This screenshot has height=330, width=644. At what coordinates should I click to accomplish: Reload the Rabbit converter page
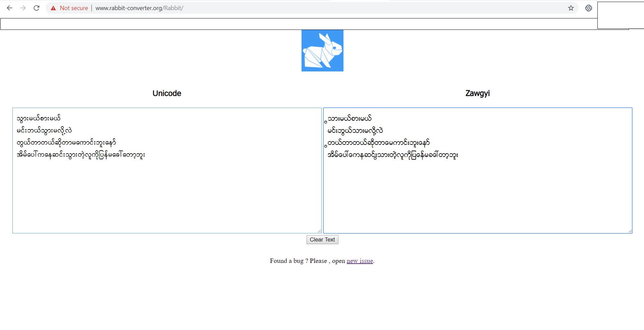(x=36, y=8)
